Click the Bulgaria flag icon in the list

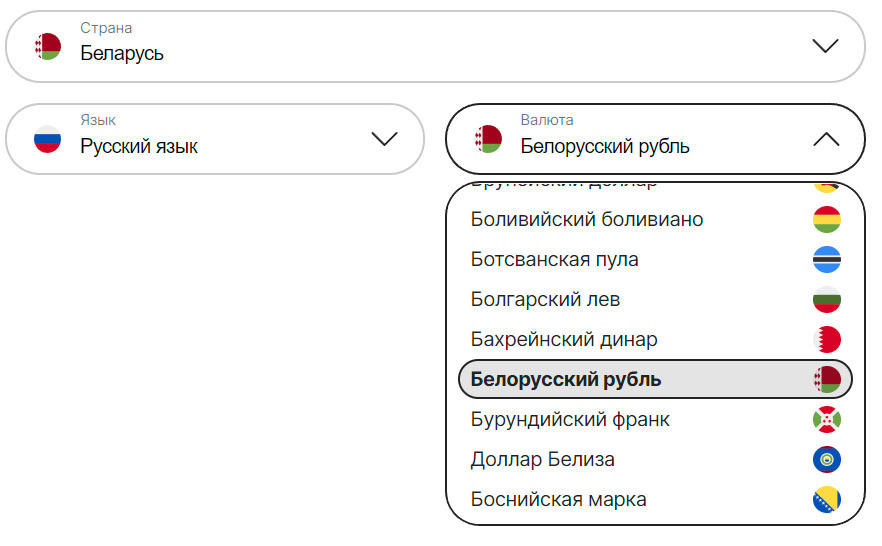point(827,300)
